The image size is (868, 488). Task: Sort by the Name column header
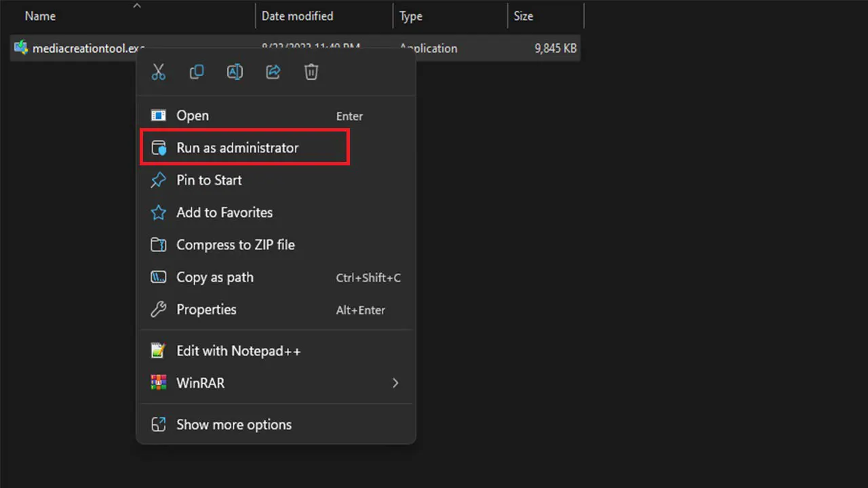[40, 16]
